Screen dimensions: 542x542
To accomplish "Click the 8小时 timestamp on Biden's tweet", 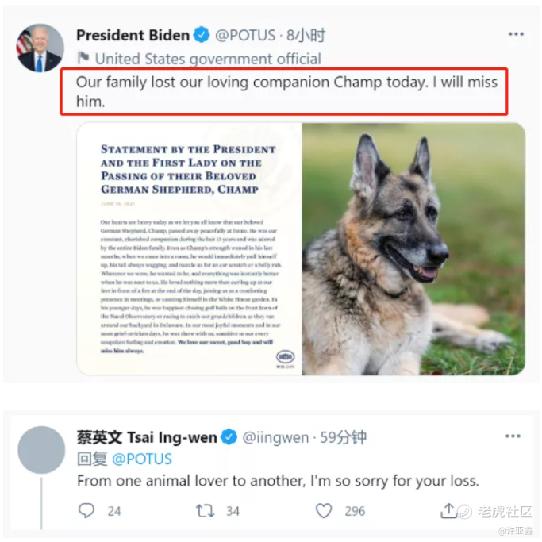I will (306, 35).
